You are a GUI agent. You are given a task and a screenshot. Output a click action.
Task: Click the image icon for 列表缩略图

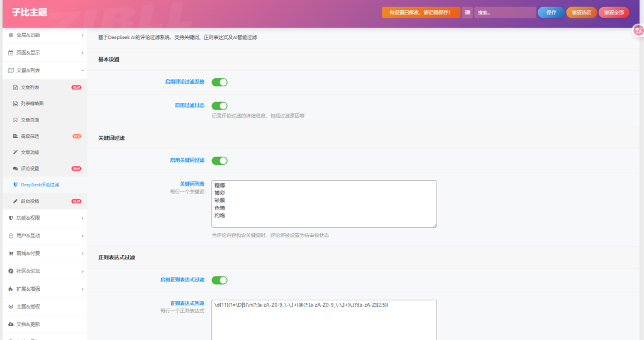(x=15, y=103)
